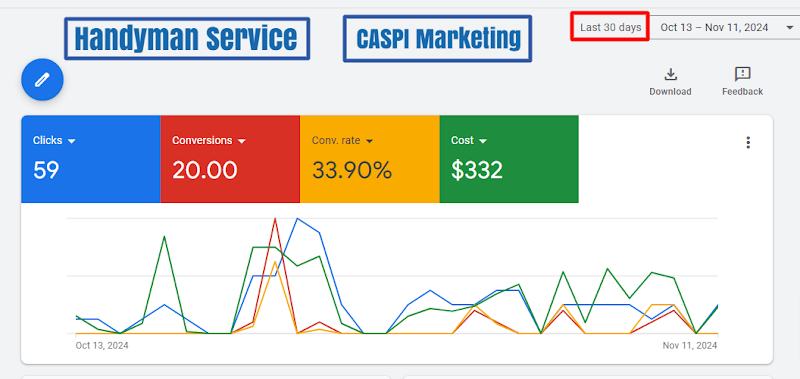Image resolution: width=800 pixels, height=379 pixels.
Task: Click the Download text label
Action: coord(670,92)
